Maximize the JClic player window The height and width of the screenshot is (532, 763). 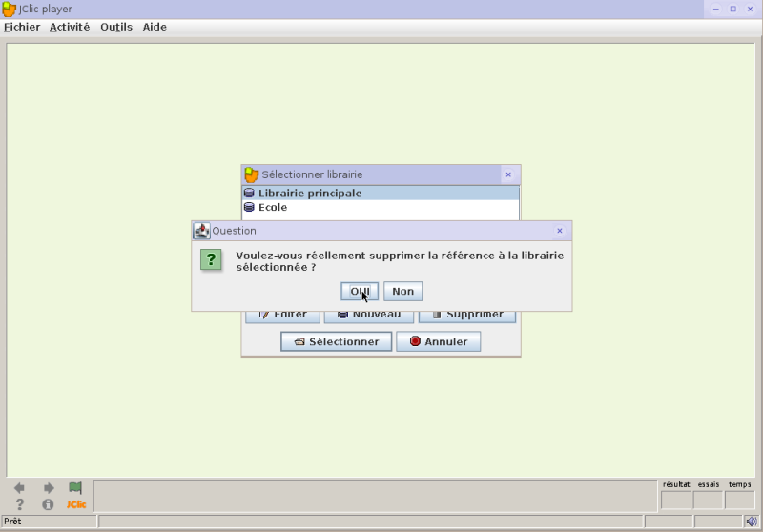(x=732, y=9)
